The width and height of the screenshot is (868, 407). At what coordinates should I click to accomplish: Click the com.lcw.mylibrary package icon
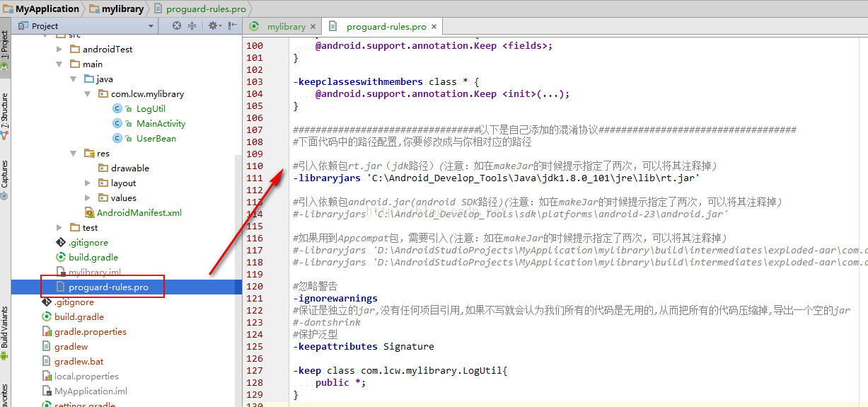click(103, 93)
